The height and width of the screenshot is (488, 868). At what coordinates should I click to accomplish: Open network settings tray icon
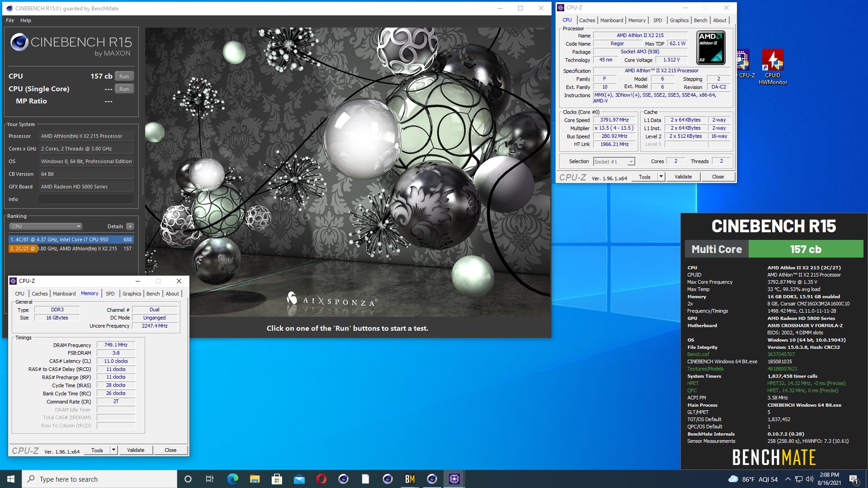pos(799,479)
